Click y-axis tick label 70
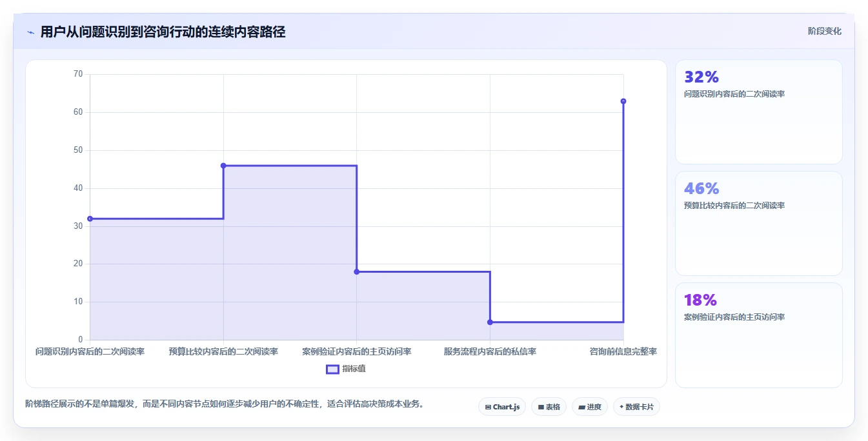 tap(78, 74)
